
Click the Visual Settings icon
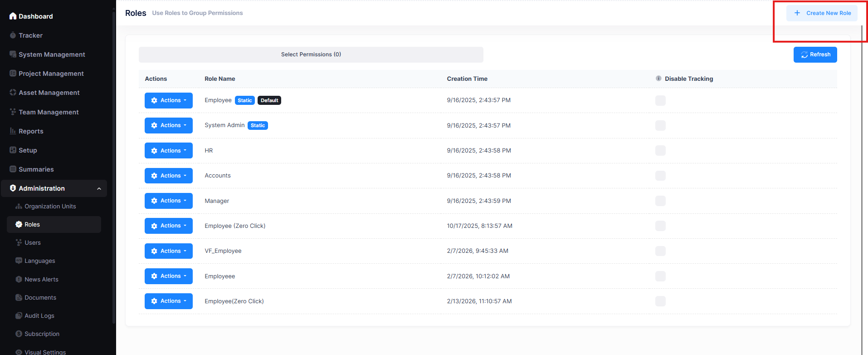point(19,352)
